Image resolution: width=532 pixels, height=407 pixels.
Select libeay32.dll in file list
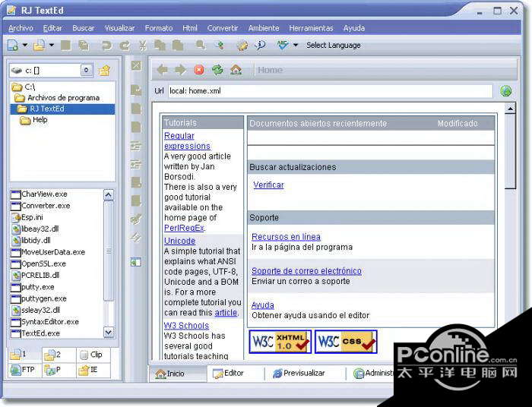[35, 229]
